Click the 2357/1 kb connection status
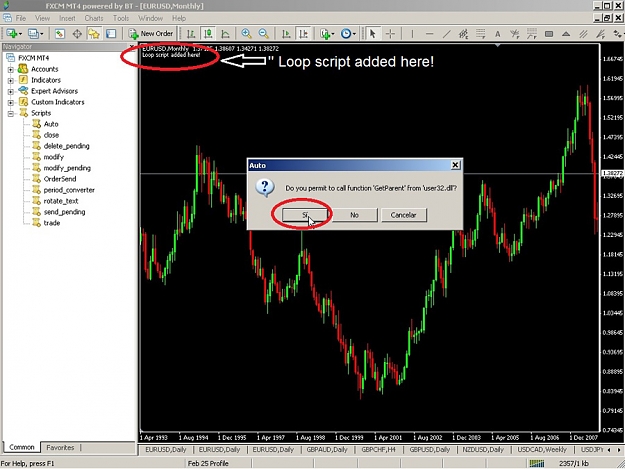 coord(574,463)
